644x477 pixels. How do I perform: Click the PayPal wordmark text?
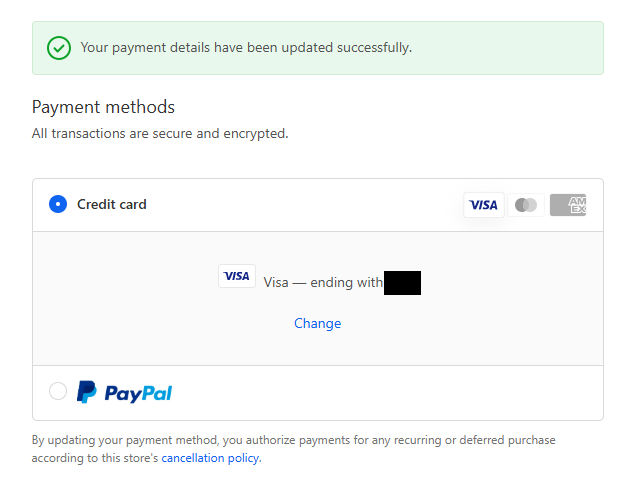click(138, 393)
